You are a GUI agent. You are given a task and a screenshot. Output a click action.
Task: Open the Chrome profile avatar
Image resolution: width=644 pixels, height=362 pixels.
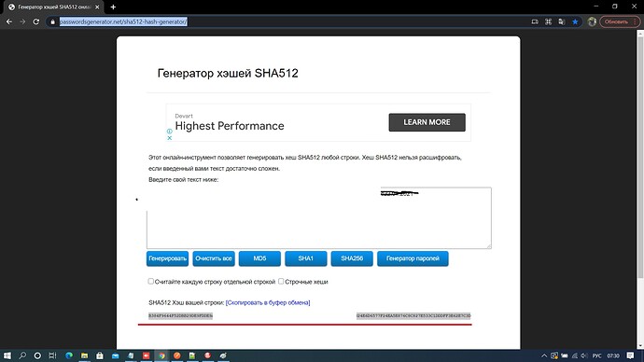(592, 21)
